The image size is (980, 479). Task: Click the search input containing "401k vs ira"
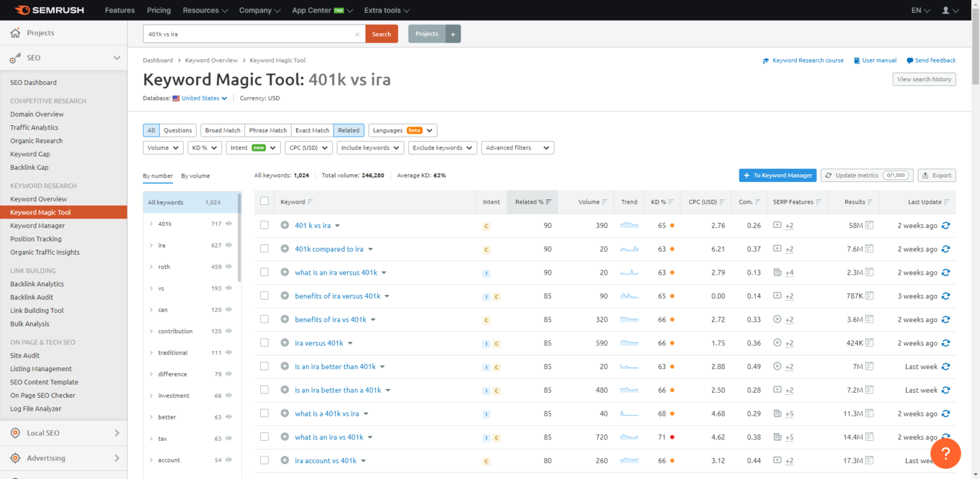(x=249, y=33)
